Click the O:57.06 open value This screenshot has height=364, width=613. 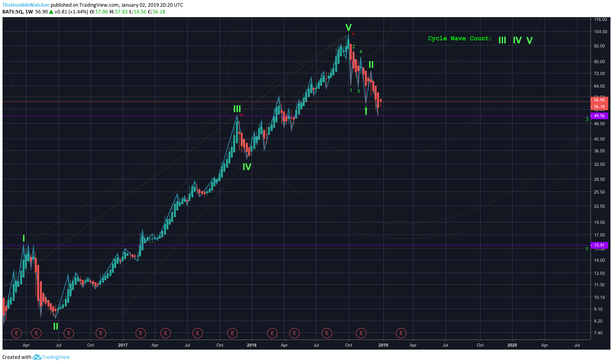[99, 12]
